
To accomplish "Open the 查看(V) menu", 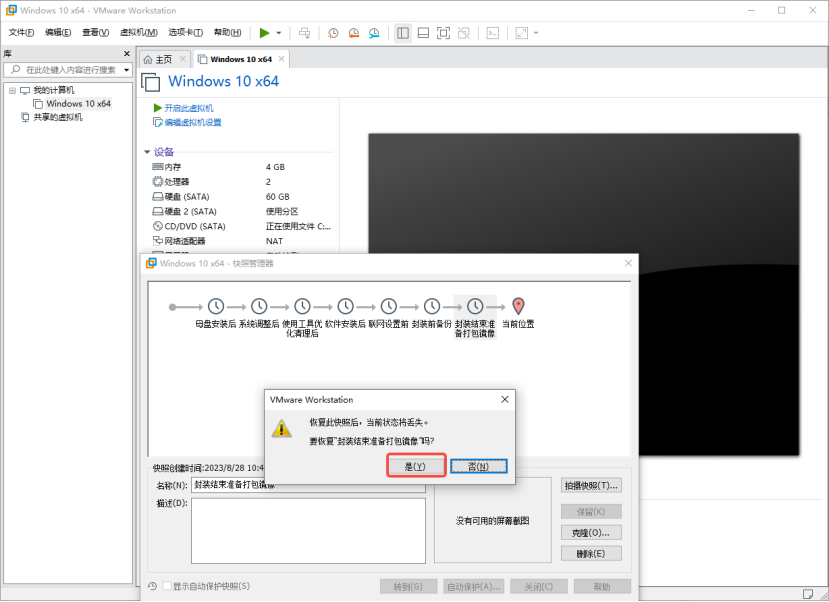I will 96,33.
